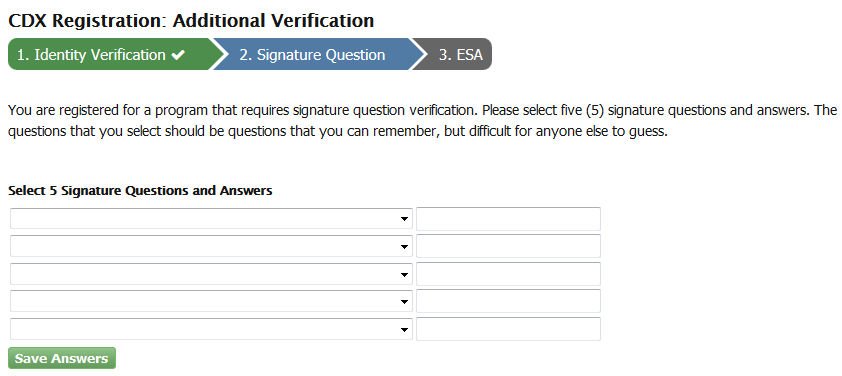Click the CDX Registration page heading

(x=191, y=20)
